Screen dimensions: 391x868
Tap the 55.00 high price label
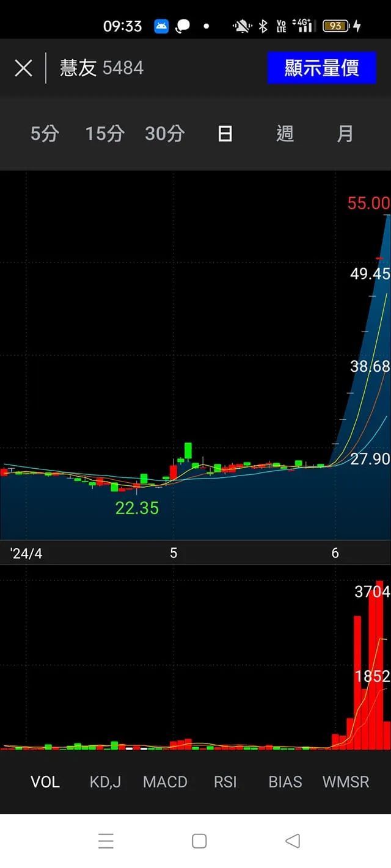point(368,203)
